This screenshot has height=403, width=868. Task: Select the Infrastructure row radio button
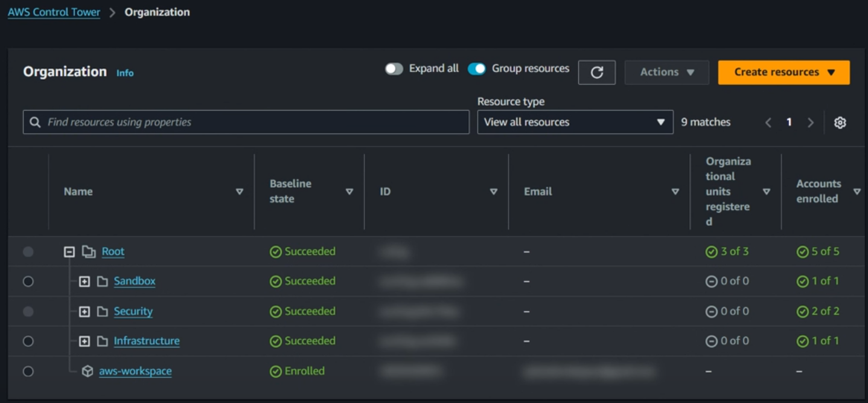(28, 341)
